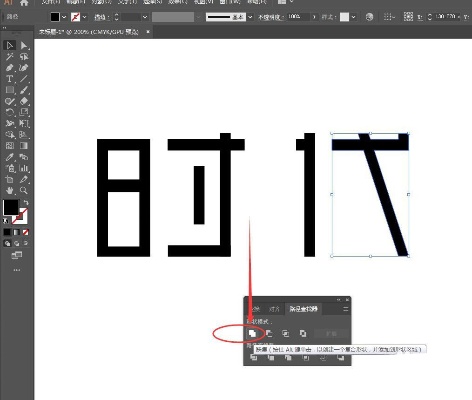The height and width of the screenshot is (400, 472).
Task: Enable Draw Normal mode
Action: coord(7,243)
